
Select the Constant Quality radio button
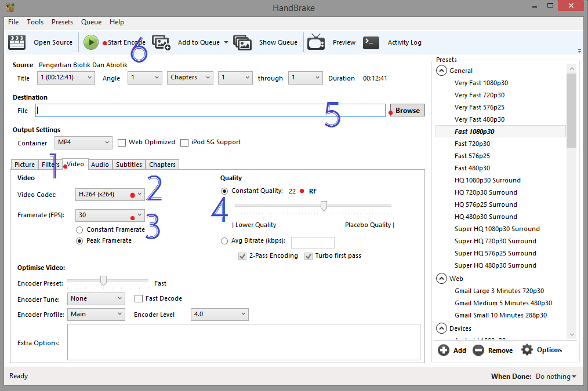(x=224, y=191)
